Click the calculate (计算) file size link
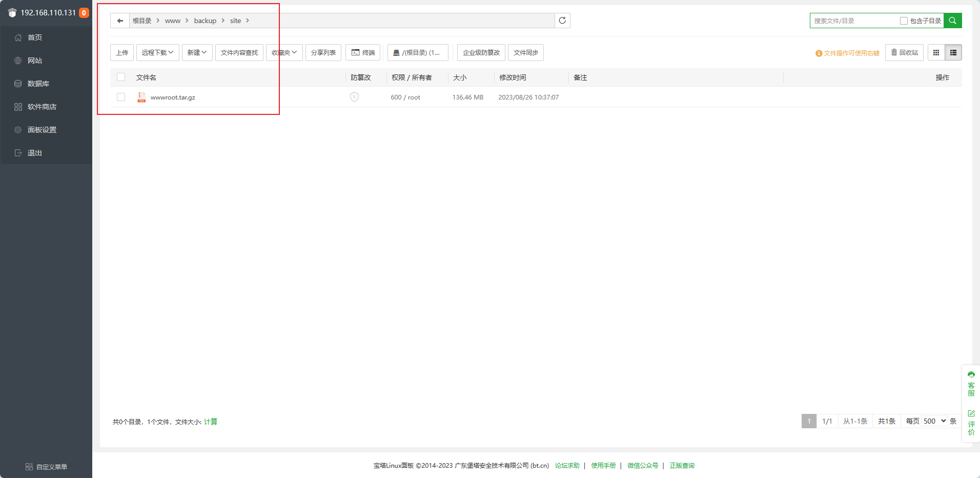Viewport: 980px width, 478px height. (x=211, y=422)
